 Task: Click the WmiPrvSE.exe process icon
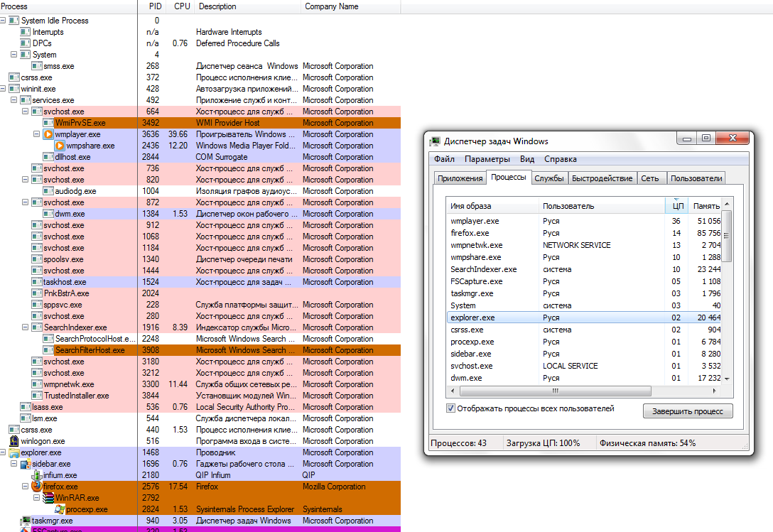pos(48,123)
